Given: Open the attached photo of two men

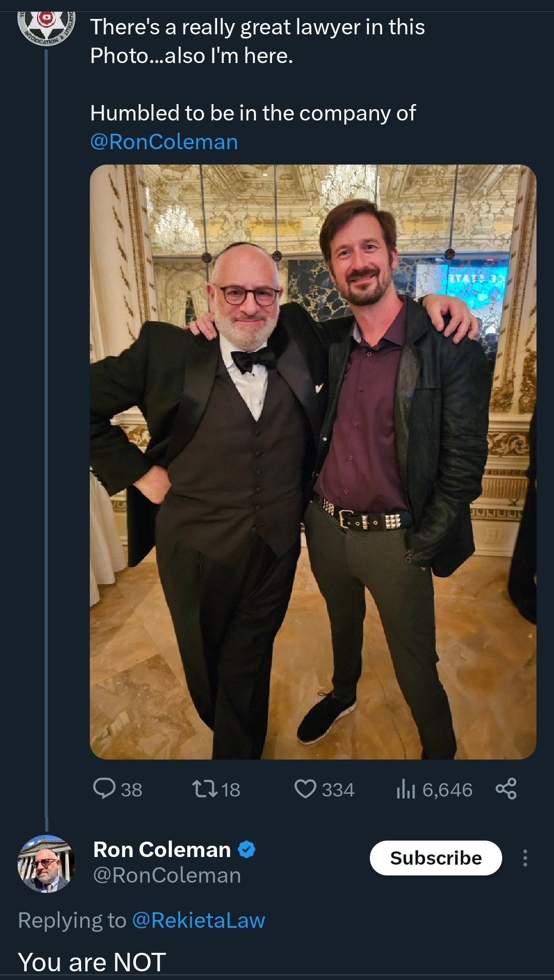Looking at the screenshot, I should (x=313, y=462).
